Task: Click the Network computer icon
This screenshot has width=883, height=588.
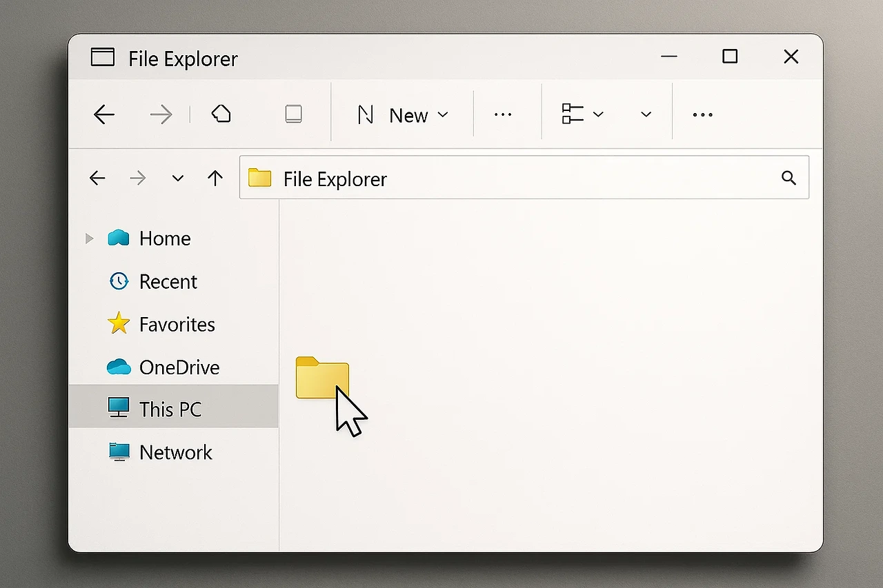Action: 119,452
